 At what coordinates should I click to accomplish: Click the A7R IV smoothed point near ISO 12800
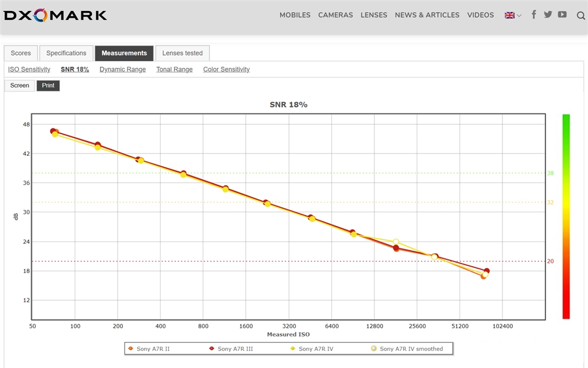[396, 242]
